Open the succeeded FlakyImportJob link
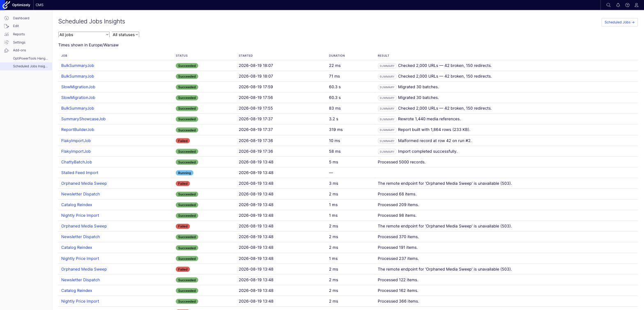The width and height of the screenshot is (644, 310). (76, 152)
